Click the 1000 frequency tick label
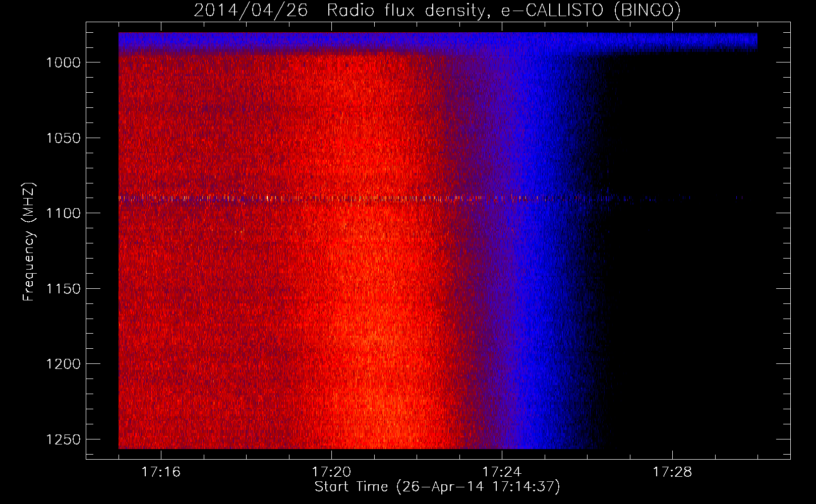Screen dimensions: 816x504 tap(63, 62)
